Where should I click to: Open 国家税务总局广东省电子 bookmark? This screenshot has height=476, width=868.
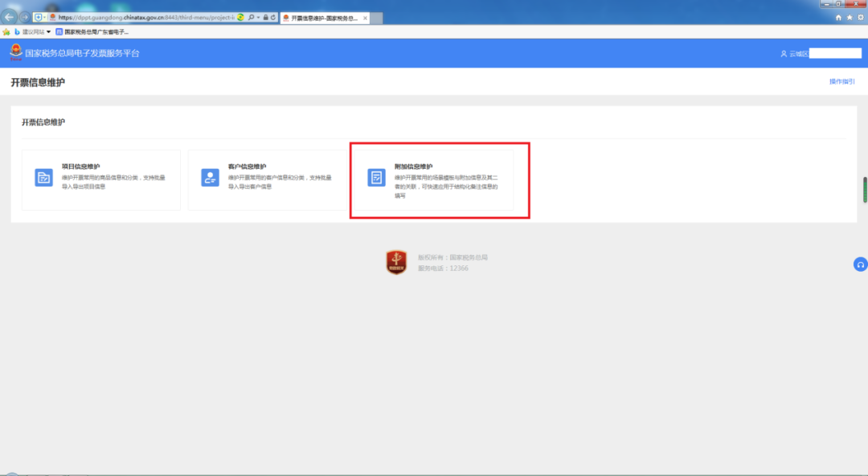92,32
